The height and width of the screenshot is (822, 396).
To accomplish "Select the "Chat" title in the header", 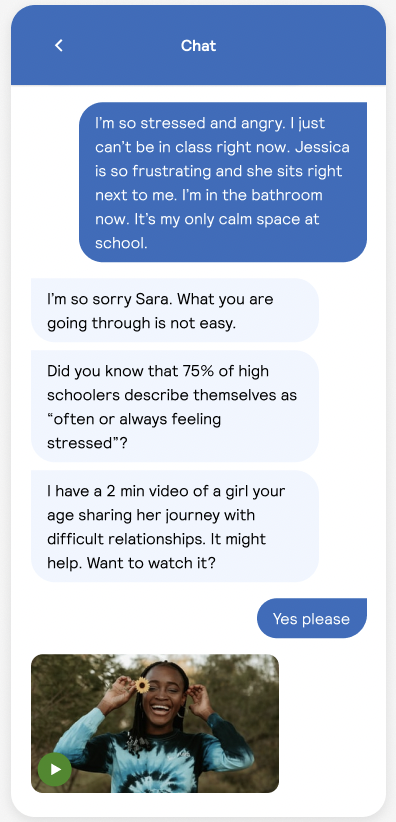I will coord(198,46).
